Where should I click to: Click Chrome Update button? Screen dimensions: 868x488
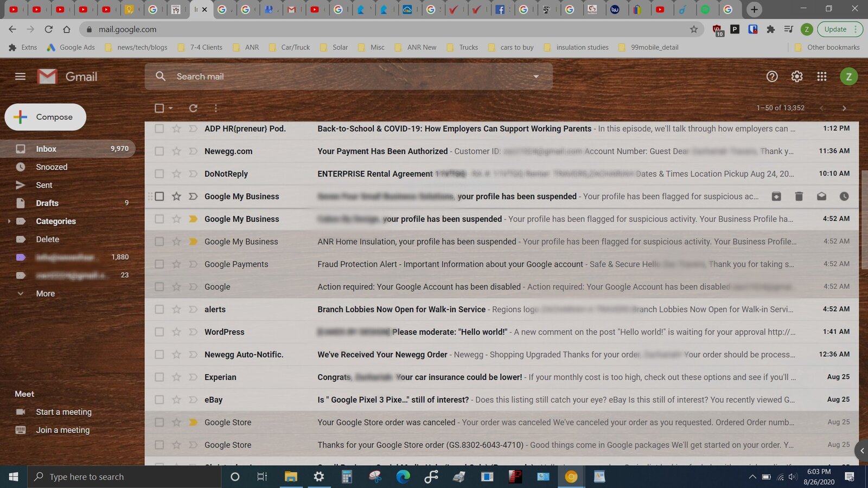pos(840,29)
